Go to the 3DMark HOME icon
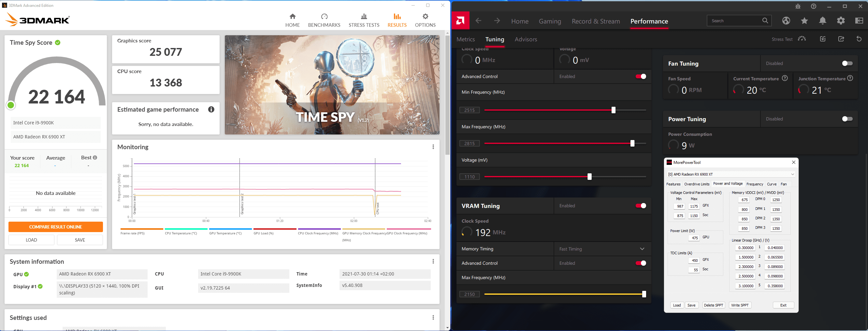 click(293, 16)
